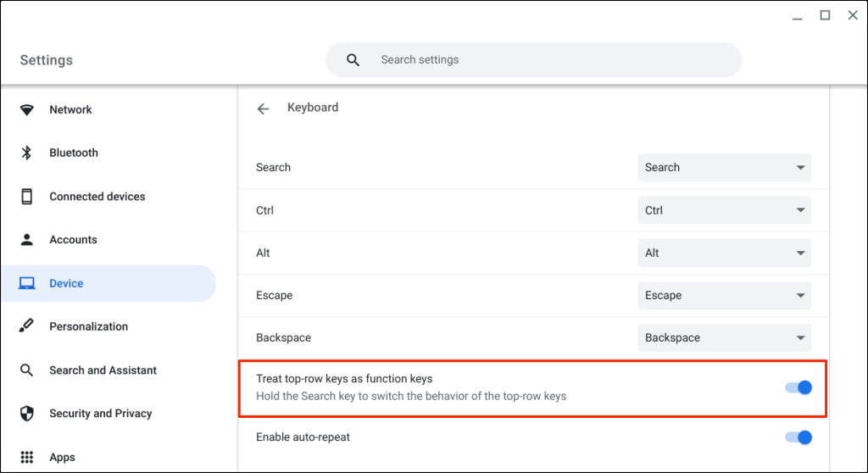Open the Ctrl key mapping dropdown
The image size is (868, 473).
(724, 210)
